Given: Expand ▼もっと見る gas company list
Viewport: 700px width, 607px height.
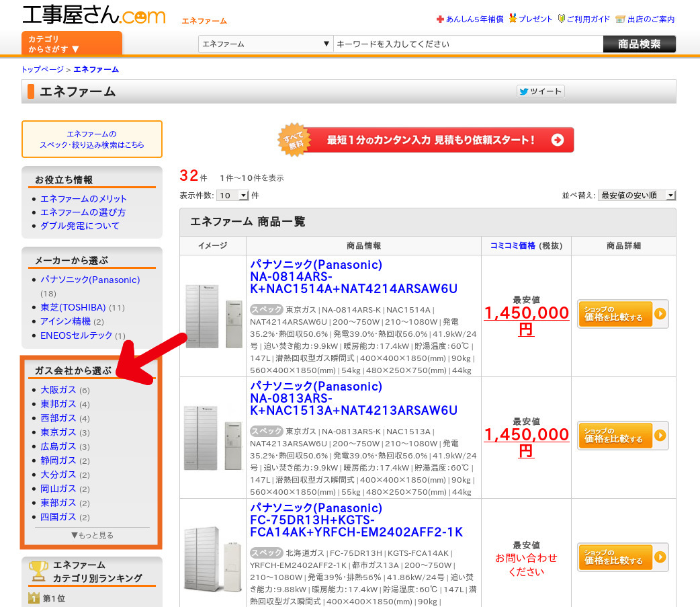Looking at the screenshot, I should coord(93,535).
